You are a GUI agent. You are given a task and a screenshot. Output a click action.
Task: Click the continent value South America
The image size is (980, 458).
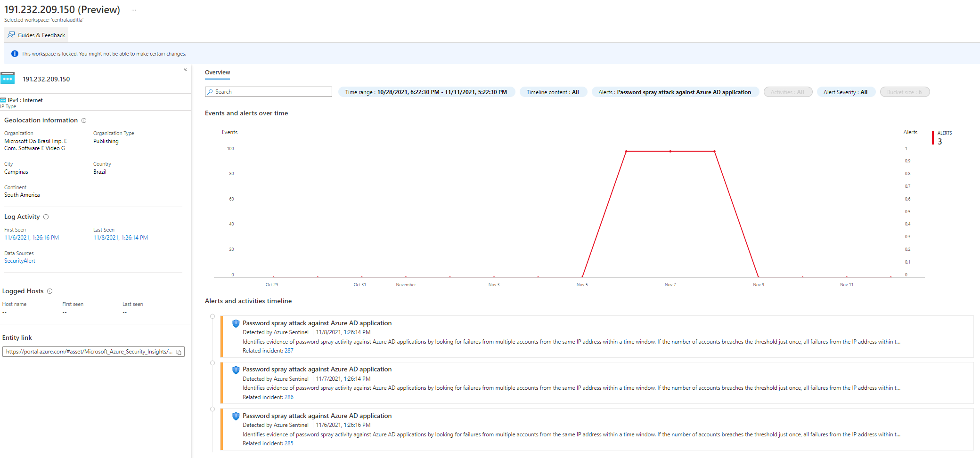click(22, 195)
